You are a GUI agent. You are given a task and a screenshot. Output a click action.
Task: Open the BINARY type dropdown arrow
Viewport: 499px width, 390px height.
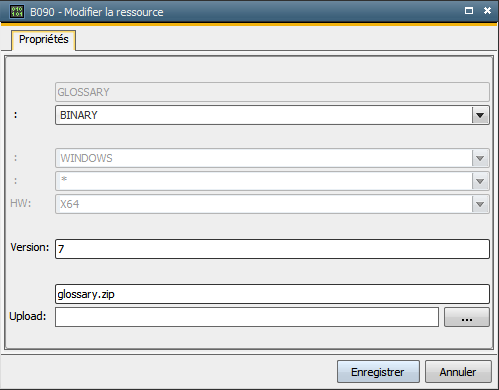[x=480, y=115]
